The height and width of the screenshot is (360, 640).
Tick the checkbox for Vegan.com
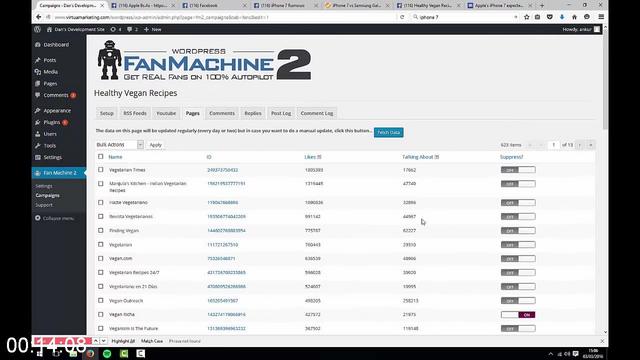coord(101,258)
